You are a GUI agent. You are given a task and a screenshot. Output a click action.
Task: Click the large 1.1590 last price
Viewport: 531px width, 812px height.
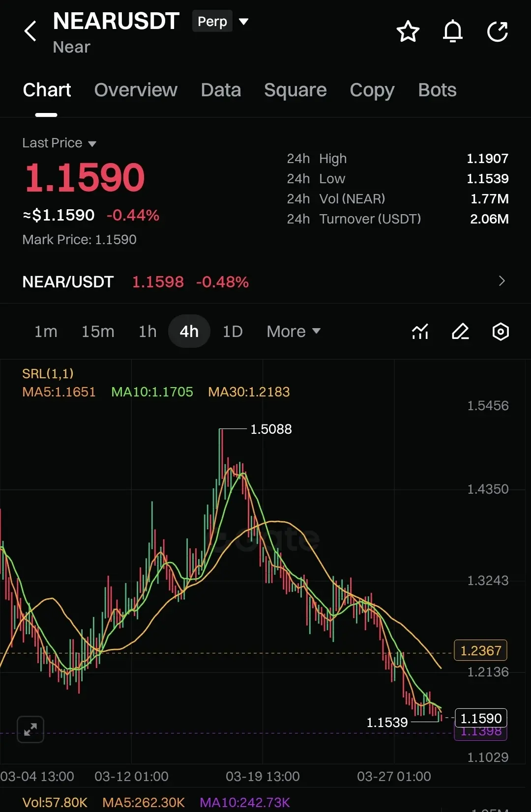click(85, 177)
